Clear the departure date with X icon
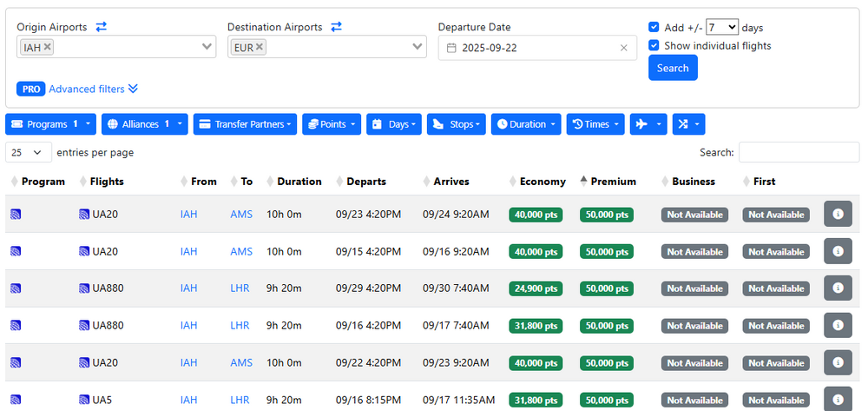868x411 pixels. (623, 48)
